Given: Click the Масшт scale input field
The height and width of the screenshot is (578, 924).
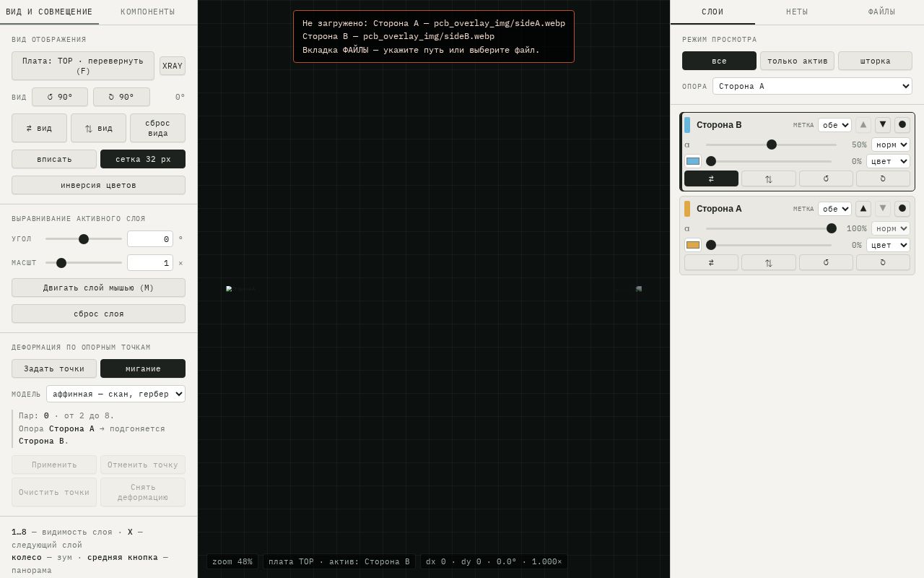Looking at the screenshot, I should [150, 263].
